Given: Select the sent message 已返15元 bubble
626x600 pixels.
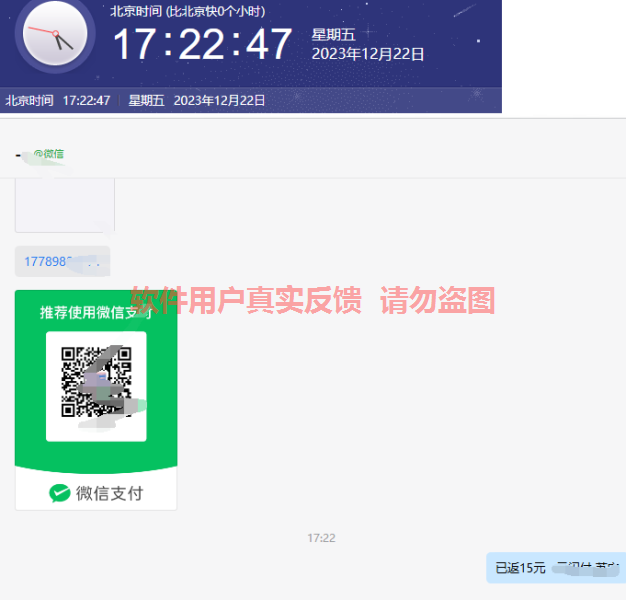Looking at the screenshot, I should 556,568.
